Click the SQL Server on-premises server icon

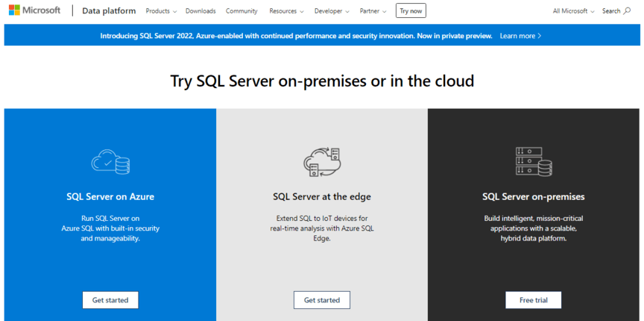534,160
